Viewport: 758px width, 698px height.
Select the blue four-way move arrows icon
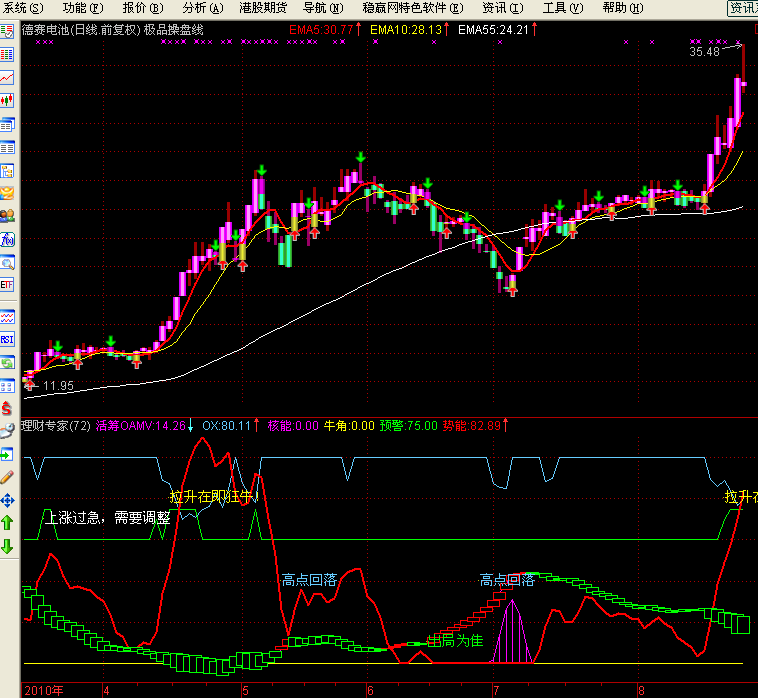click(8, 499)
